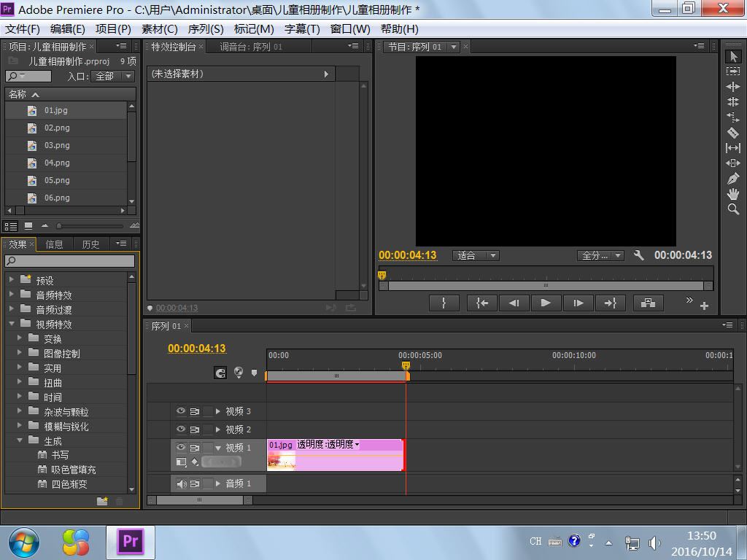Viewport: 747px width, 560px height.
Task: Expand the Video 3 track
Action: click(x=217, y=411)
